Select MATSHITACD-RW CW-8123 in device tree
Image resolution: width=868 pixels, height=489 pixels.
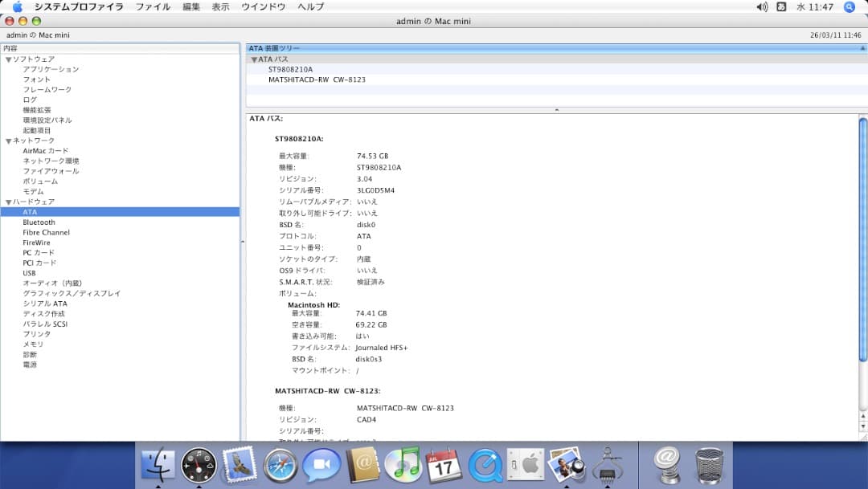click(x=317, y=79)
